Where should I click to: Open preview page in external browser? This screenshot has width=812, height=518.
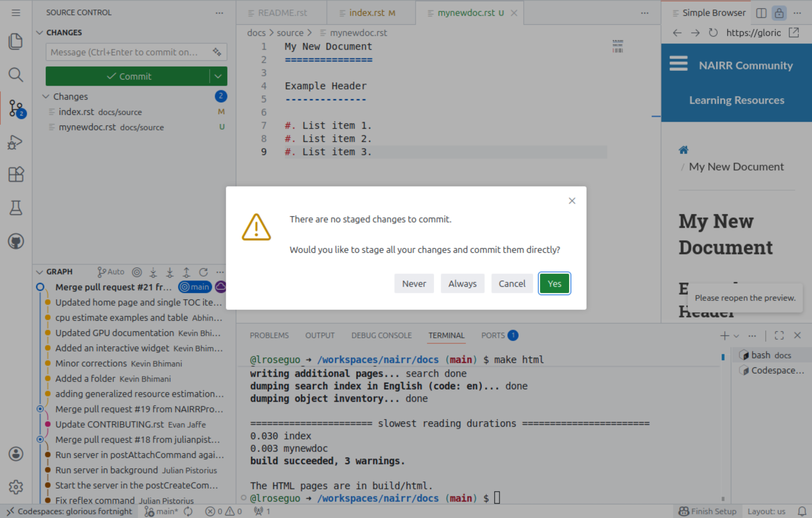click(794, 33)
